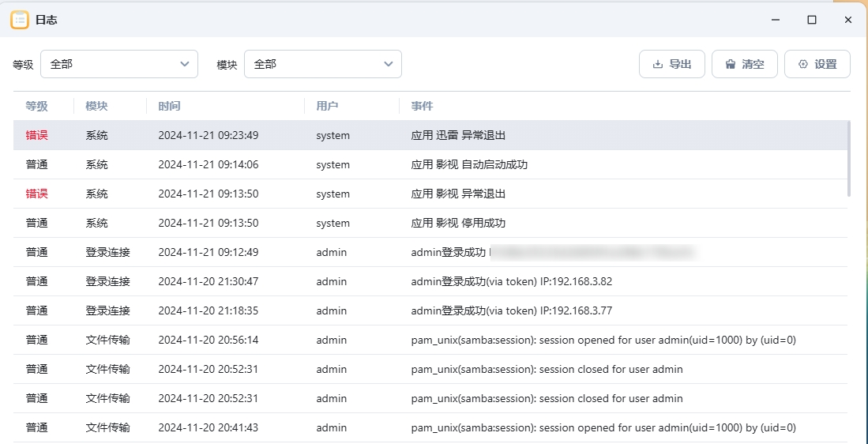
Task: Click admin user in the 21:30:47 row
Action: point(332,281)
